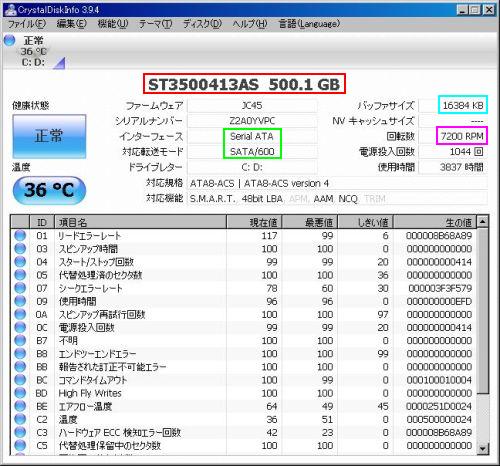The width and height of the screenshot is (500, 466).
Task: Click status orb for BC コマンドタイムアウト
Action: (20, 380)
